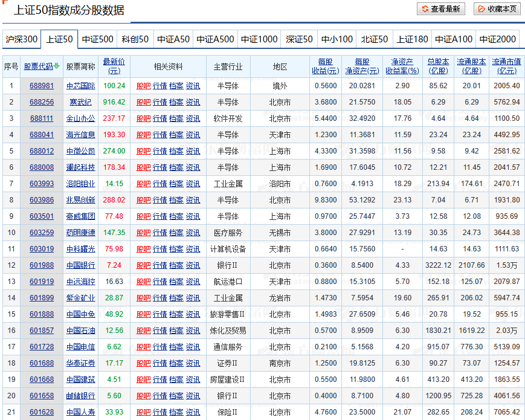The width and height of the screenshot is (525, 420).
Task: Sort by 净资产收益率(%) header
Action: tap(402, 66)
